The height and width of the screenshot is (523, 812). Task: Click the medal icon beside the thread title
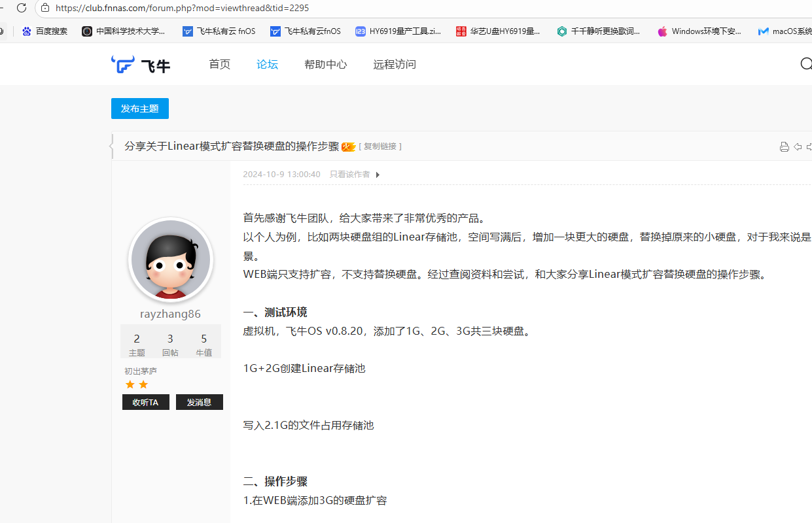point(348,146)
